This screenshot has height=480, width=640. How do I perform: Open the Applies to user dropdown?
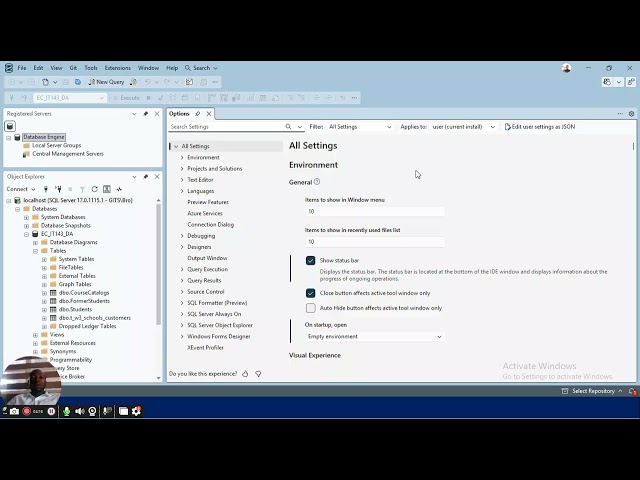464,127
